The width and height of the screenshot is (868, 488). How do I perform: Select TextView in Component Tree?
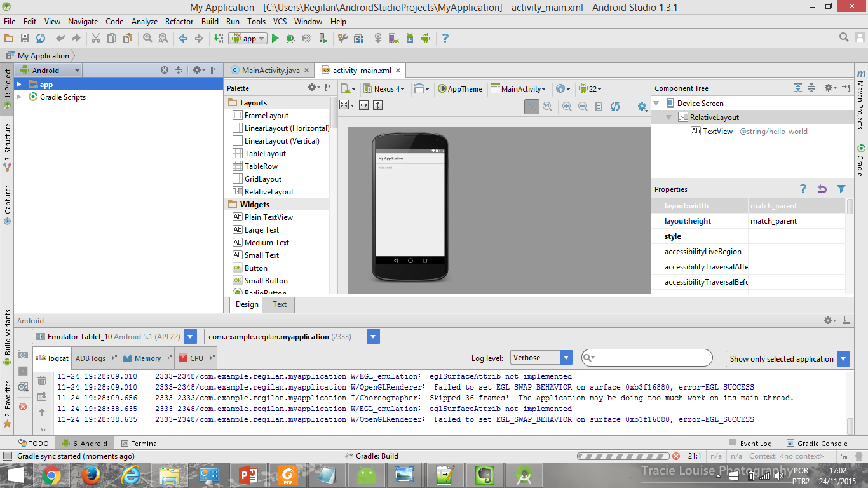[749, 132]
